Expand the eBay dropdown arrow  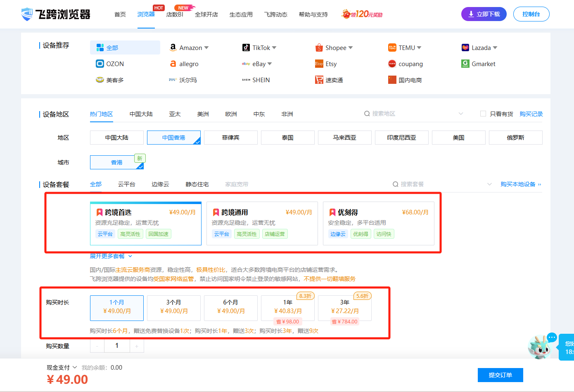270,64
